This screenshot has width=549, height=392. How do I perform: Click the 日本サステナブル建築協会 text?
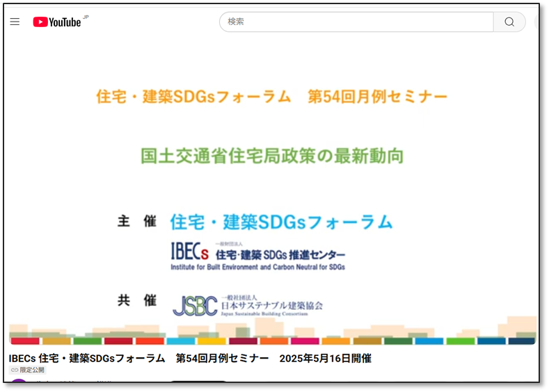(x=271, y=305)
